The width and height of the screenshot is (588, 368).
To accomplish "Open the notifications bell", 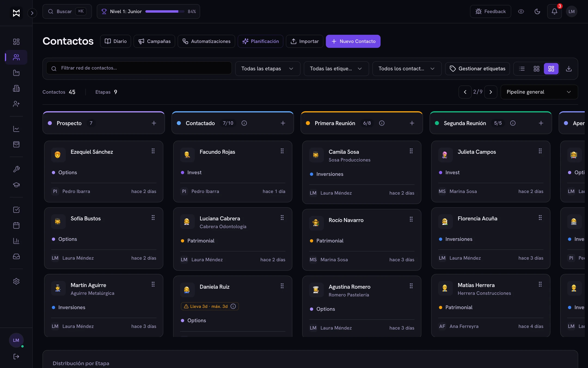I will (x=554, y=11).
